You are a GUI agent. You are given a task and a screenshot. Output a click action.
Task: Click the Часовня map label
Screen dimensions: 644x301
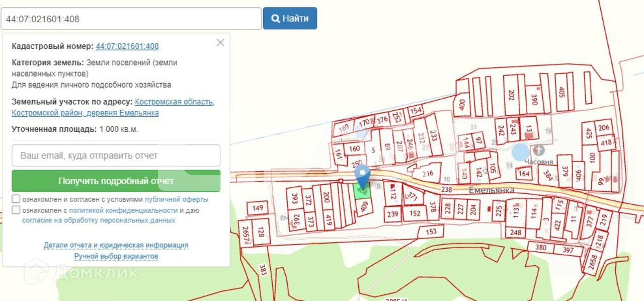point(539,162)
